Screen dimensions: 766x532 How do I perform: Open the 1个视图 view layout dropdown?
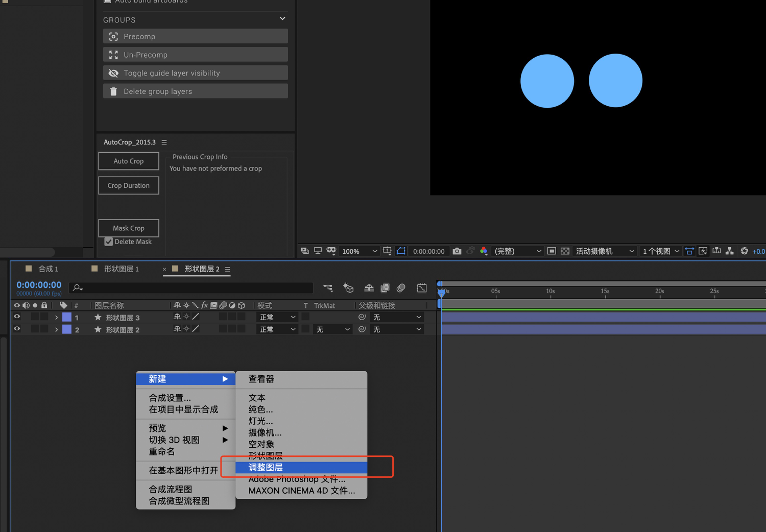pyautogui.click(x=661, y=251)
